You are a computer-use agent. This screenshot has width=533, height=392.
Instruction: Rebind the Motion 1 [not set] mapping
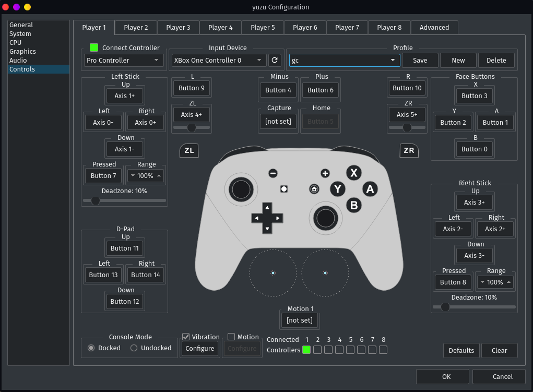coord(300,320)
